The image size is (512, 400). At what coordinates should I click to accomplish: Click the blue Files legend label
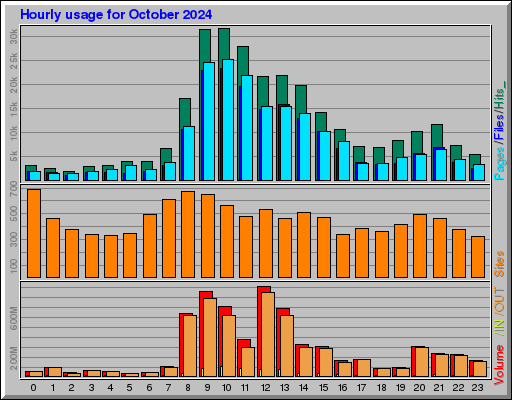coord(499,127)
